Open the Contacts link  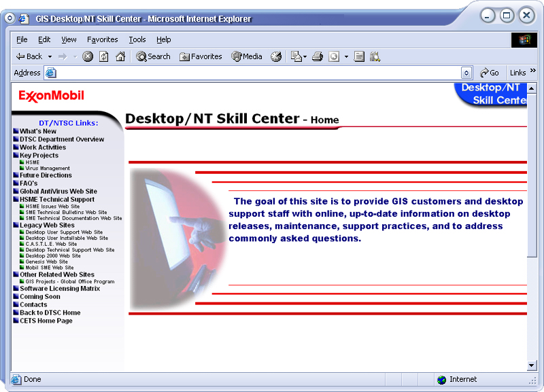[x=33, y=304]
